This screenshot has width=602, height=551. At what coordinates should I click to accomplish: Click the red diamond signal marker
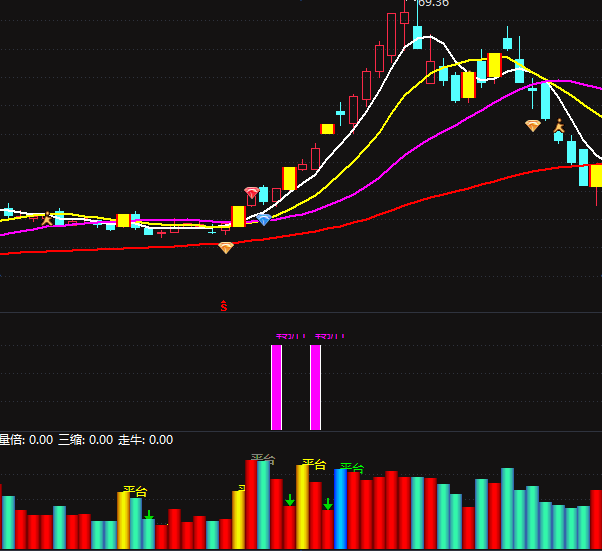click(x=252, y=192)
